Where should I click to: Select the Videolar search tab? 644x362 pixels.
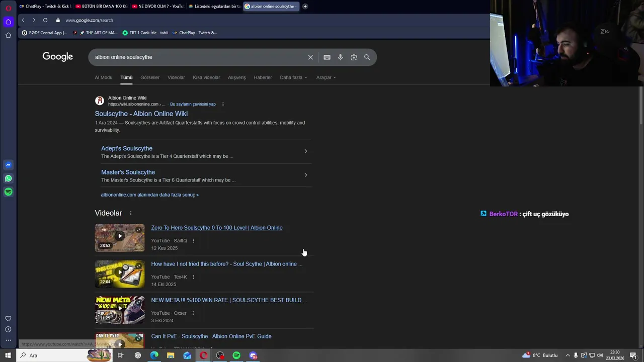(176, 77)
